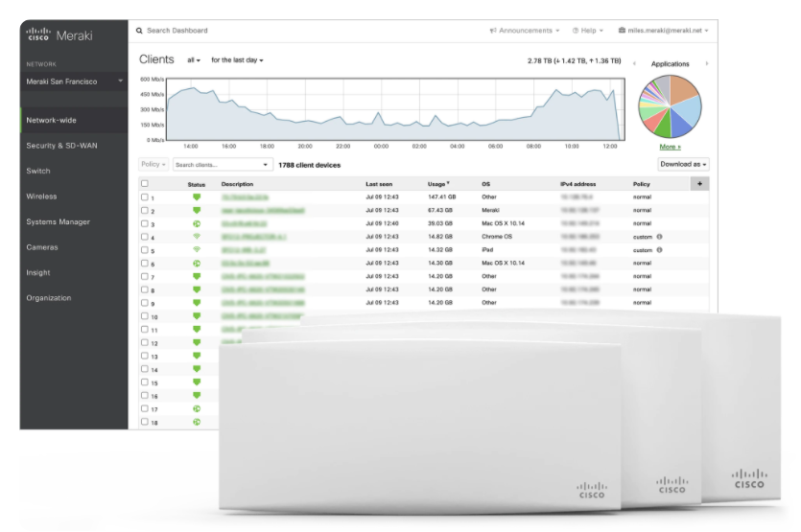Check the checkbox for client row 4
Image resolution: width=801 pixels, height=532 pixels.
pos(145,237)
